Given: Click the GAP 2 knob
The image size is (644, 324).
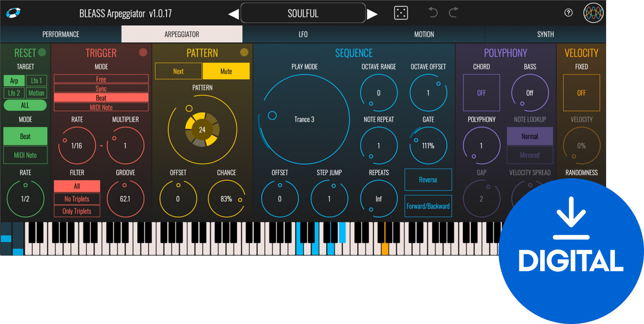Looking at the screenshot, I should (481, 199).
